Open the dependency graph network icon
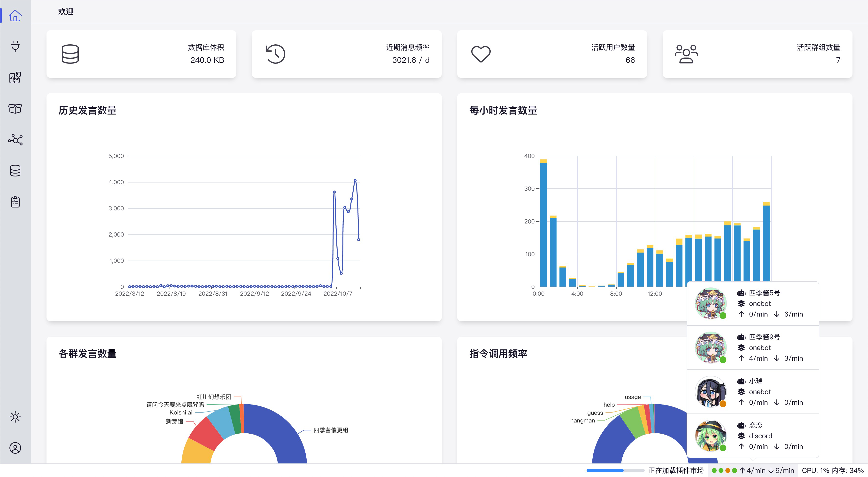This screenshot has width=868, height=477. pos(15,140)
